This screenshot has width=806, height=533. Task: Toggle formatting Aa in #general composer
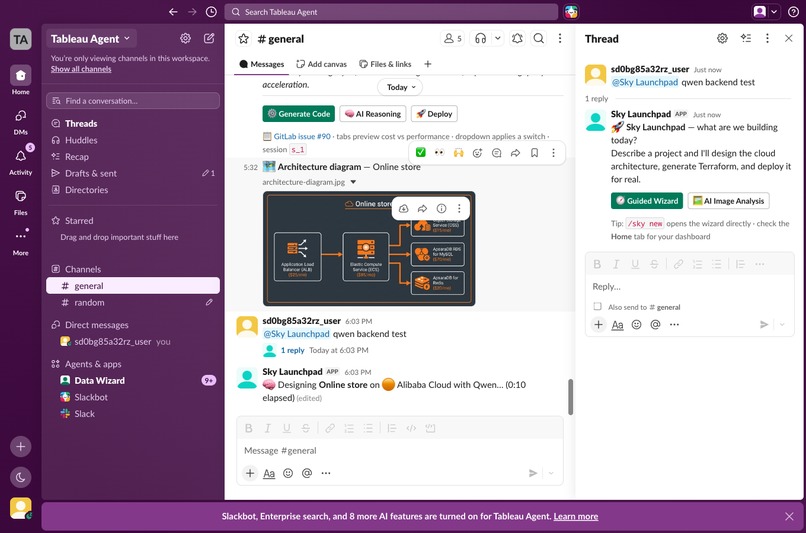(269, 473)
